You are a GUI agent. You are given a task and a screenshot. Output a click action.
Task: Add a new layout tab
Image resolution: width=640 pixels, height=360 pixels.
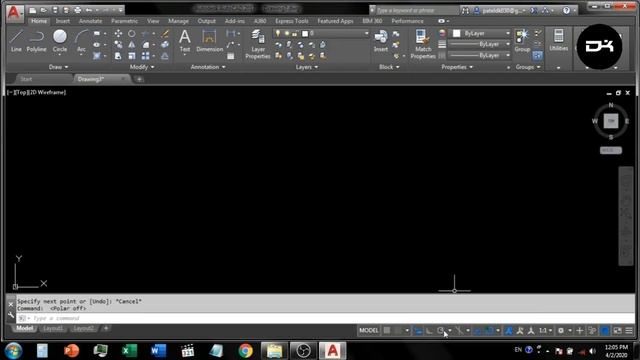tap(106, 328)
